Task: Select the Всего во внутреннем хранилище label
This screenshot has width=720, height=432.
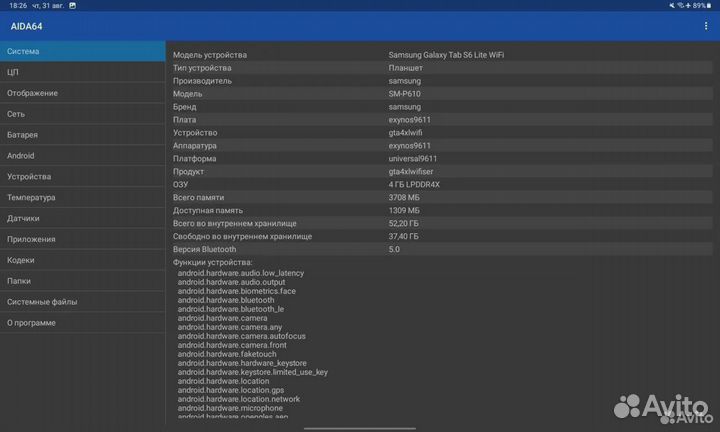Action: pyautogui.click(x=235, y=224)
